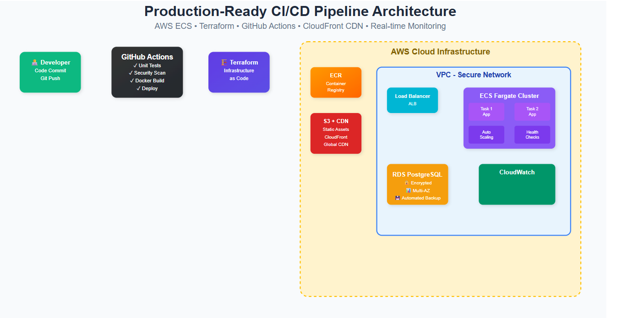Click the "S3 + CDN" heading
The height and width of the screenshot is (318, 644).
336,121
